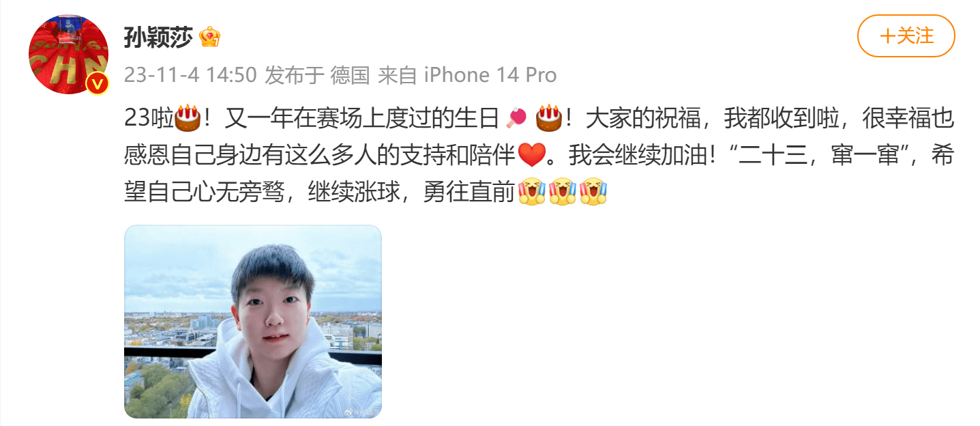Screen dimensions: 980x426
Task: Open the post timestamp 23-11-4 14:50
Action: pyautogui.click(x=191, y=75)
